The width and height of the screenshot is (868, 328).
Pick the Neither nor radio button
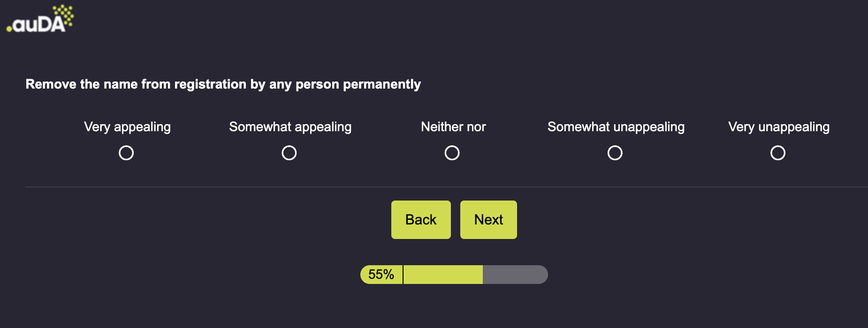(x=452, y=153)
